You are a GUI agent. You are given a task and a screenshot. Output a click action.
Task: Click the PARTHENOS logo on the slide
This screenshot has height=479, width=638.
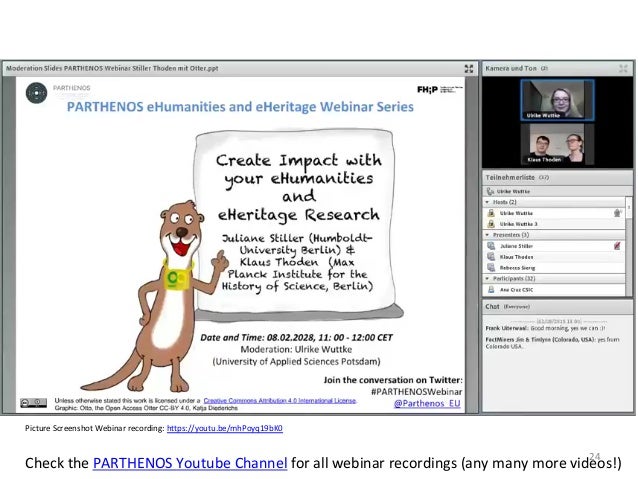click(37, 92)
